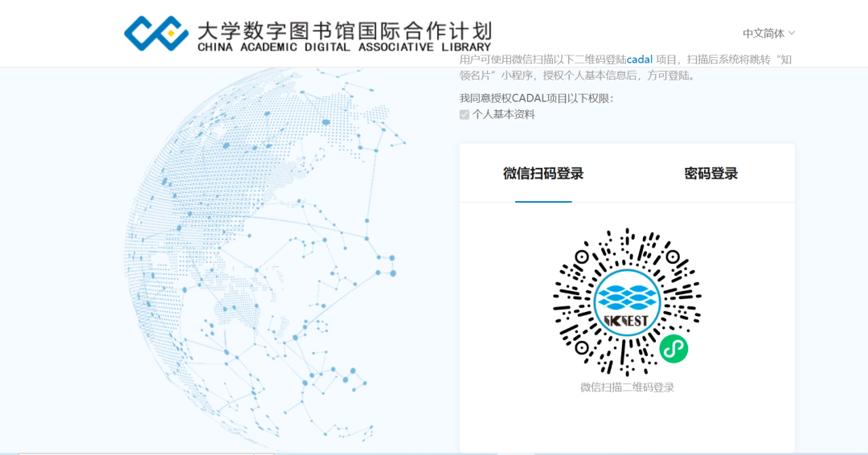This screenshot has width=868, height=455.
Task: Click the CADAL blue logo icon
Action: 156,33
